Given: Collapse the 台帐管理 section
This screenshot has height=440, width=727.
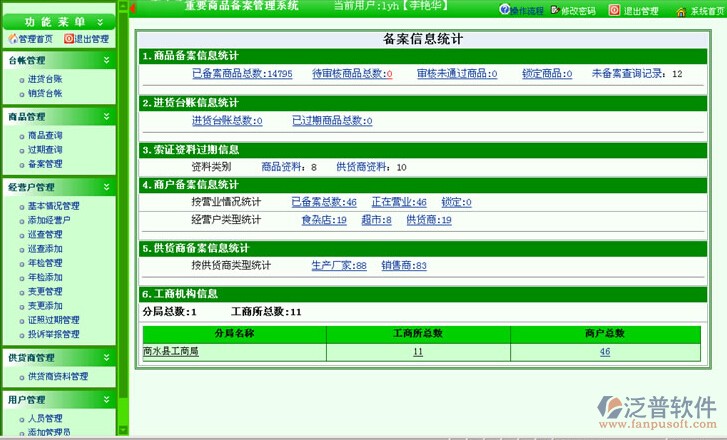Looking at the screenshot, I should [x=104, y=60].
